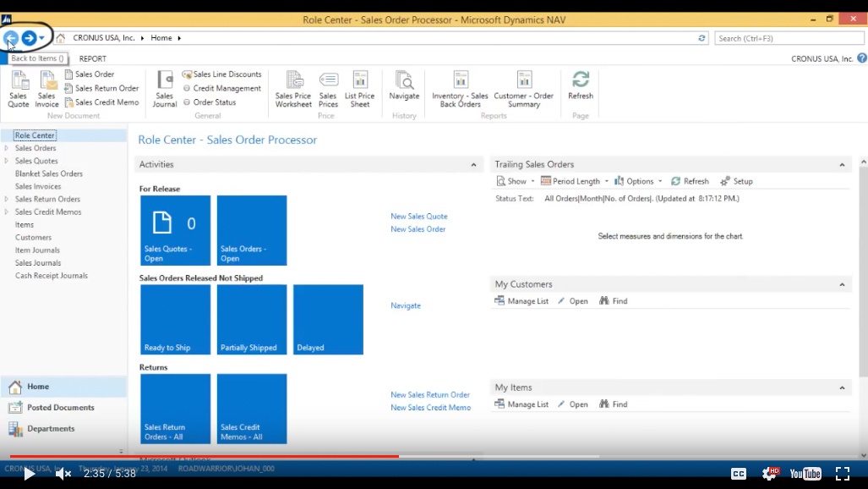This screenshot has height=489, width=868.
Task: Open the Sales Return Orders - All tile
Action: 176,409
